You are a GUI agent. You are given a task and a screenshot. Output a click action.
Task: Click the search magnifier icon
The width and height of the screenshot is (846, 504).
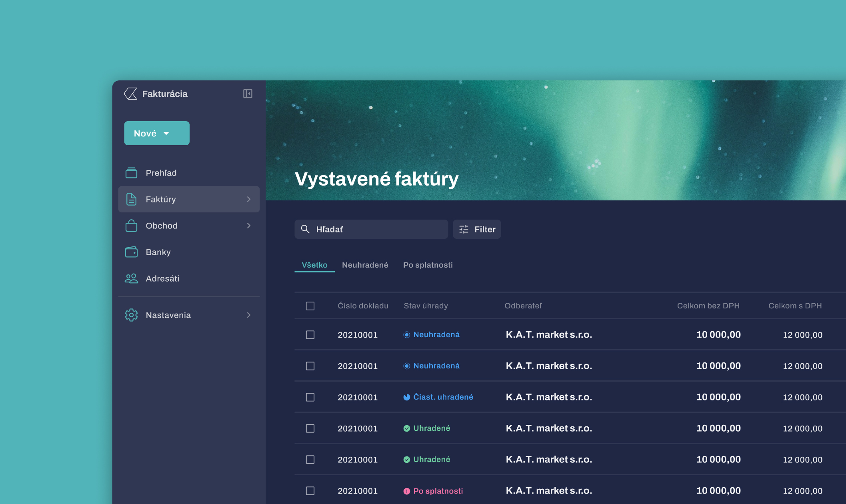[305, 229]
